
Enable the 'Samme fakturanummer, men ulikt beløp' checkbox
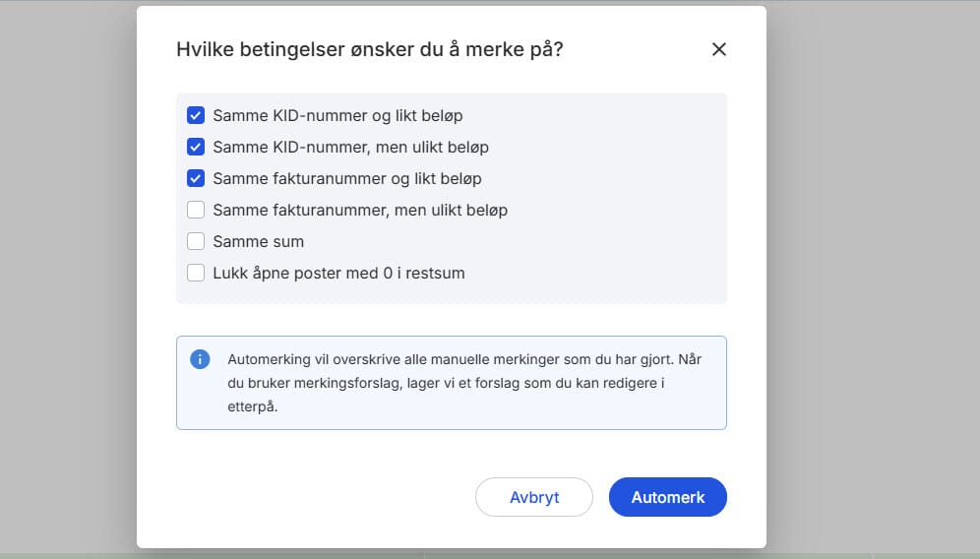click(196, 210)
